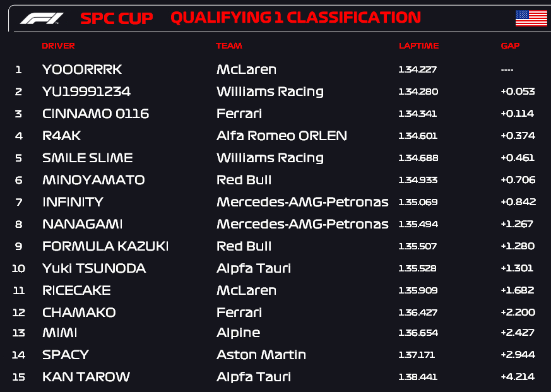Click driver YU19991234 in second place
Screen dimensions: 551x392
(86, 92)
